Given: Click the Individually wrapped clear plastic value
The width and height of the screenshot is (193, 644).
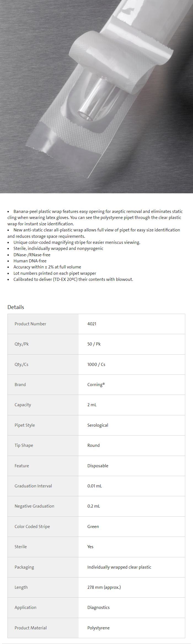Looking at the screenshot, I should pos(119,567).
